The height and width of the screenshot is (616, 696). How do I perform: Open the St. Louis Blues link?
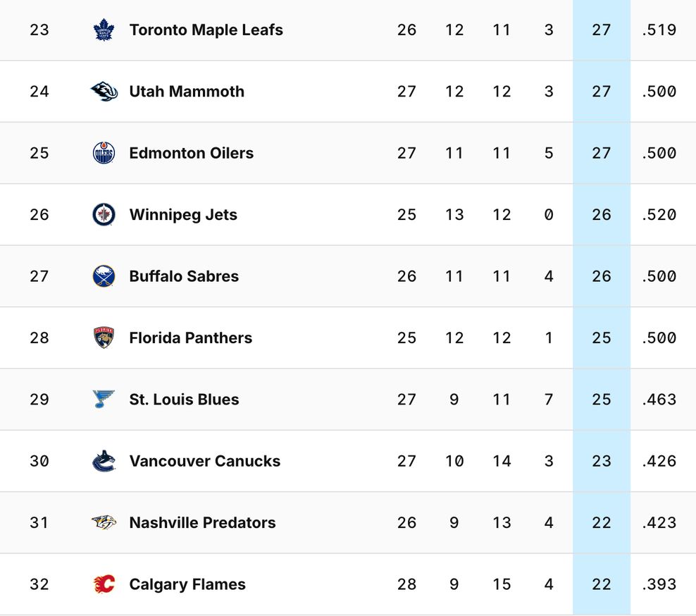point(184,400)
